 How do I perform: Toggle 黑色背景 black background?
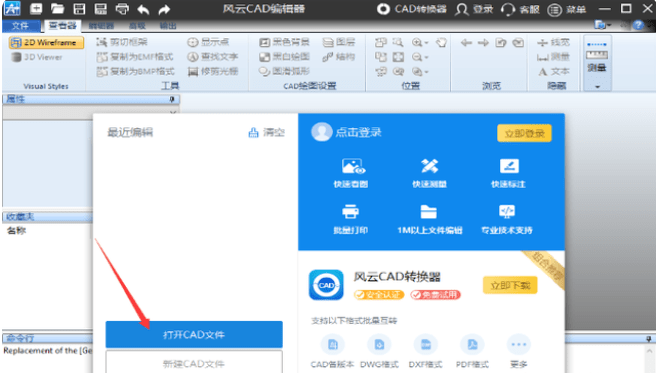pyautogui.click(x=284, y=42)
